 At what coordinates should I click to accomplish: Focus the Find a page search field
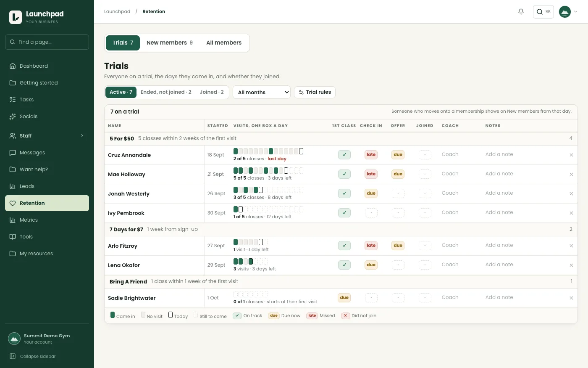click(47, 42)
